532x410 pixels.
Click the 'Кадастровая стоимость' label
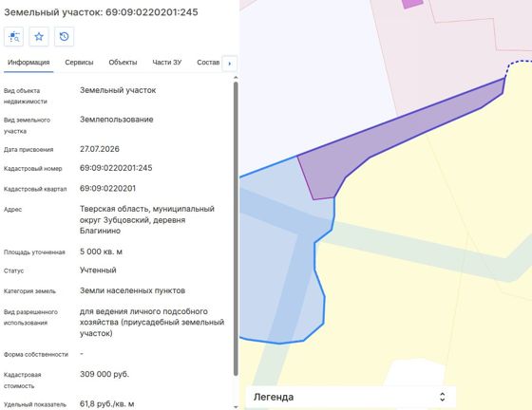(23, 381)
